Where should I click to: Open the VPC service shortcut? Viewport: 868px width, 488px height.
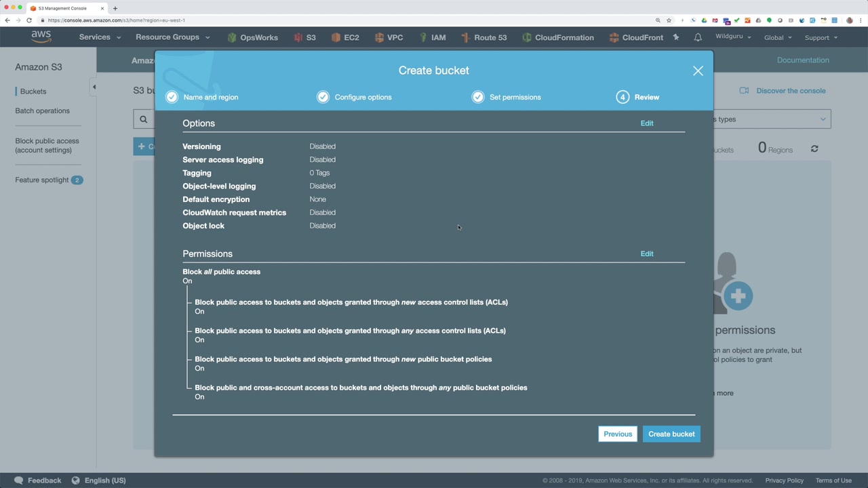coord(389,37)
